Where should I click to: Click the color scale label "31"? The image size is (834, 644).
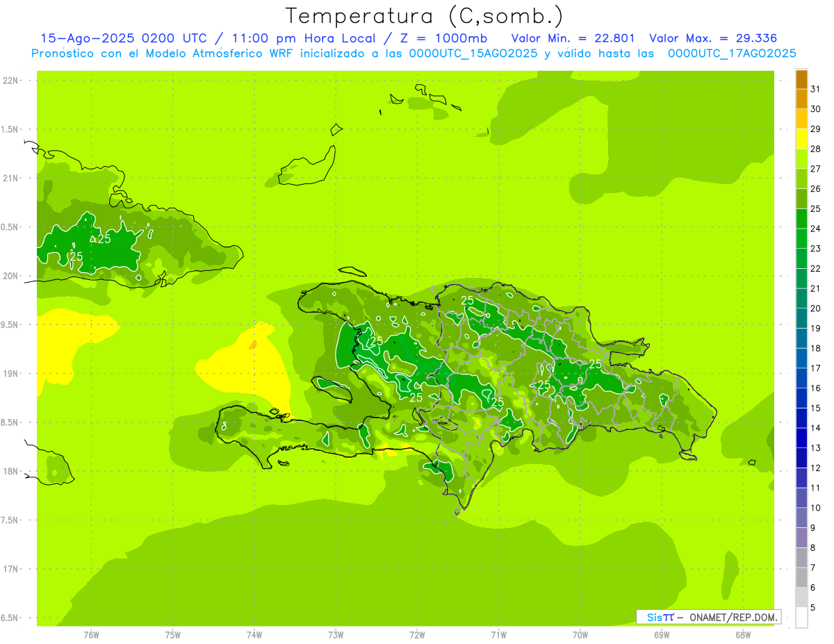click(x=816, y=89)
